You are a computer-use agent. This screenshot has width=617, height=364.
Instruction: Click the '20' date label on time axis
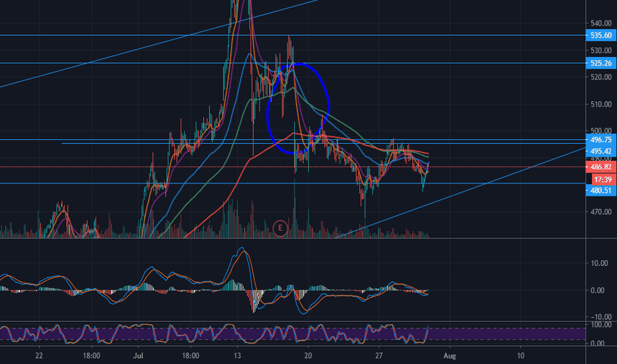pyautogui.click(x=308, y=356)
